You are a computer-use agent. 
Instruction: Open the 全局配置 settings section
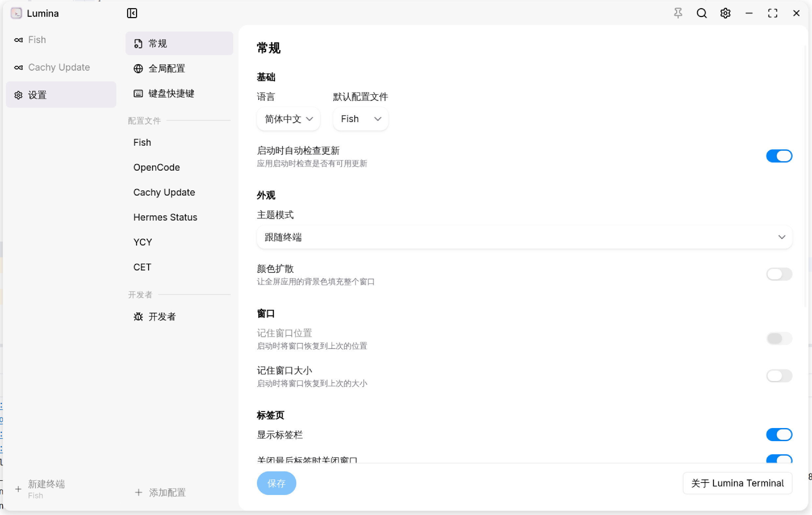pyautogui.click(x=179, y=68)
